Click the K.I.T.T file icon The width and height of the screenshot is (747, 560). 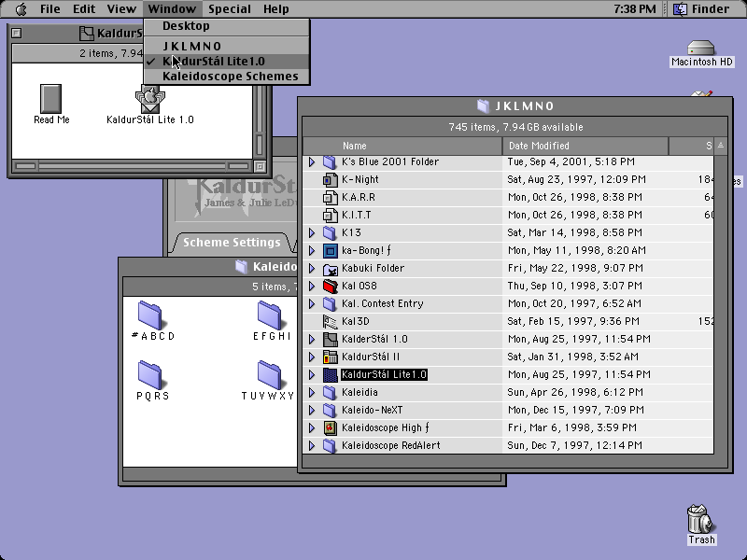point(330,215)
